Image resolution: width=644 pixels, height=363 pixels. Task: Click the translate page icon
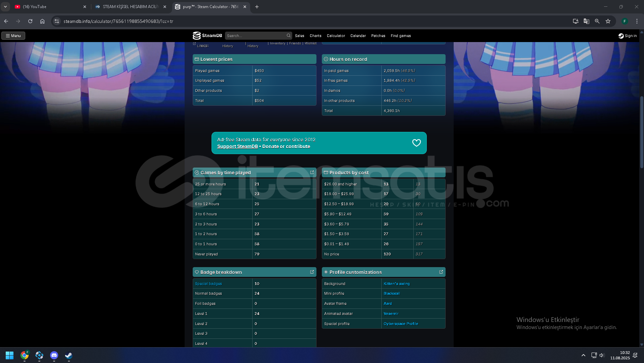coord(586,21)
